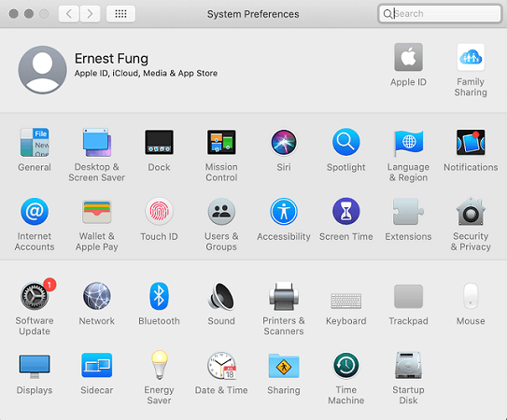Viewport: 507px width, 420px height.
Task: Click the Show All grid button
Action: point(121,14)
